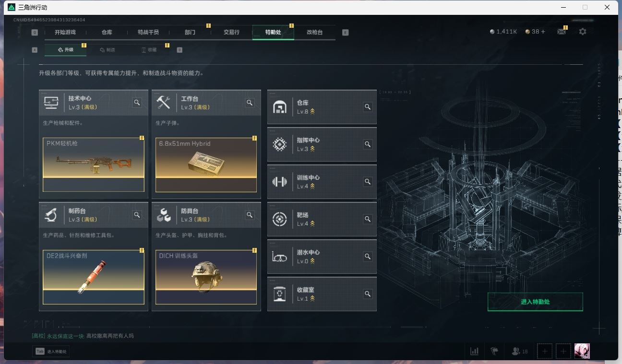The width and height of the screenshot is (622, 364).
Task: Click the 进入特勤处 green button
Action: pyautogui.click(x=535, y=302)
